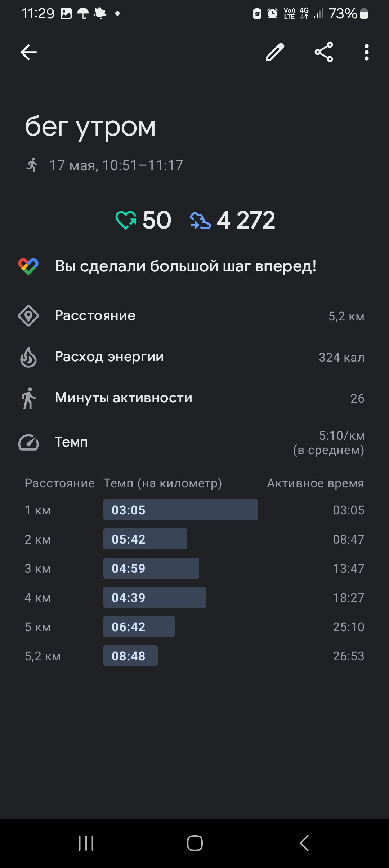Tap the speedometer pace icon

click(x=28, y=442)
